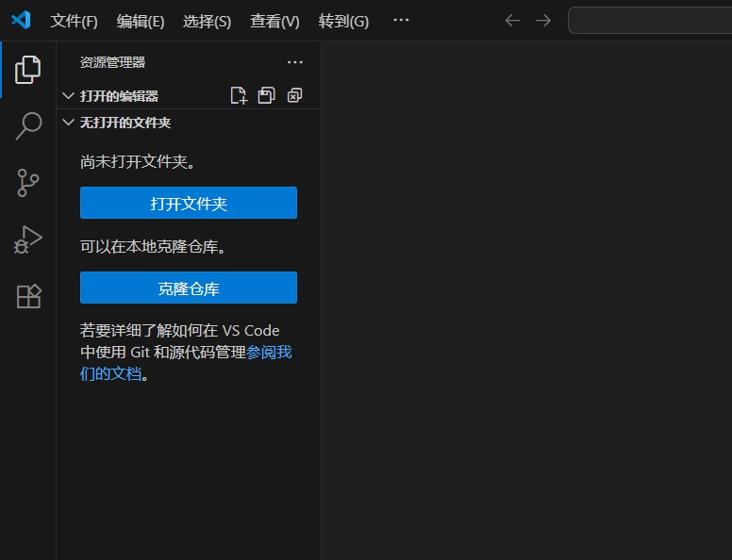Click the VS Code logo icon
732x560 pixels.
(x=21, y=20)
